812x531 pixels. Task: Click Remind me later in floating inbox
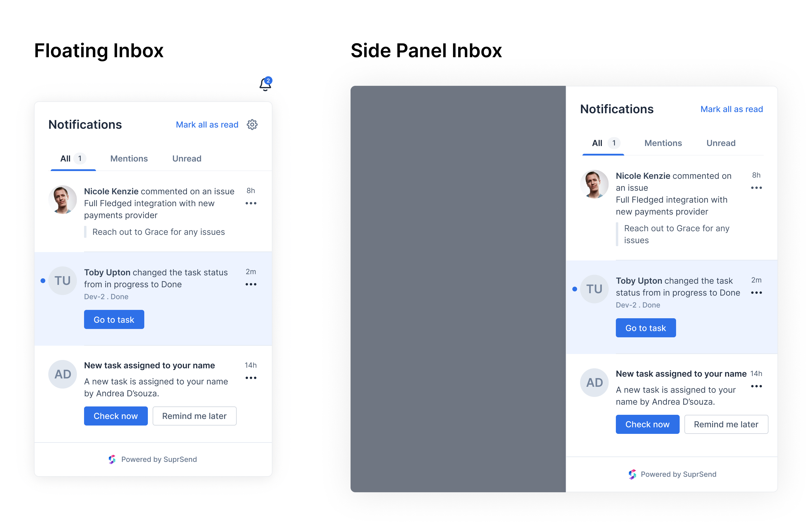194,416
